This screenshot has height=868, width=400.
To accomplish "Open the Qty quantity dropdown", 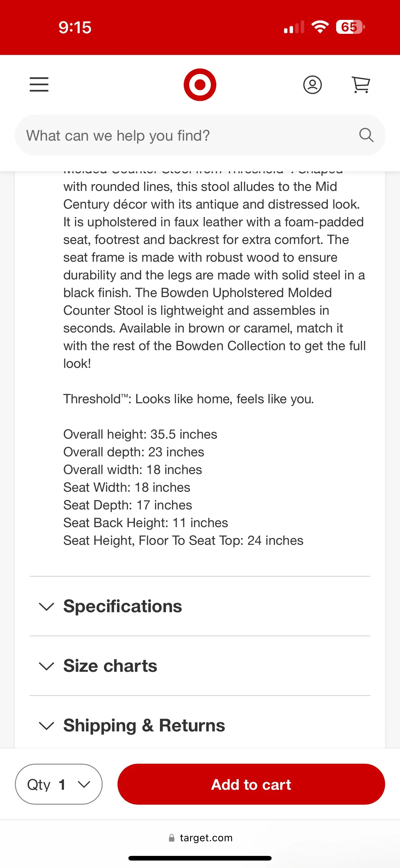I will pyautogui.click(x=58, y=784).
